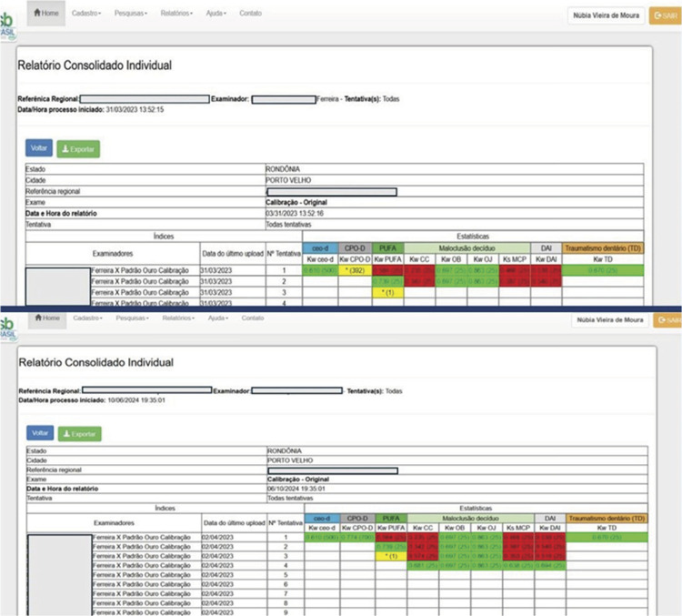Open the Relatórios dropdown in the lower navbar
This screenshot has height=616, width=682.
(x=180, y=318)
